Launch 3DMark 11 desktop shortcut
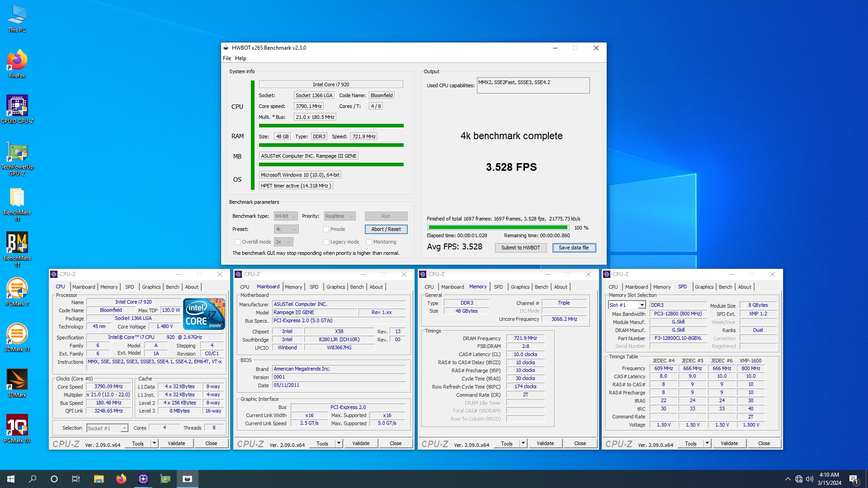Viewport: 868px width, 488px height. (x=17, y=338)
